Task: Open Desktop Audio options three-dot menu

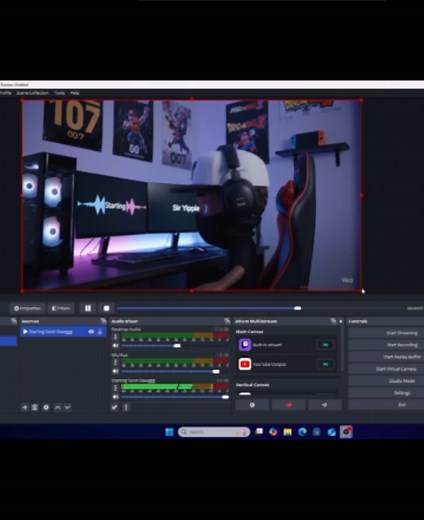Action: [x=115, y=337]
